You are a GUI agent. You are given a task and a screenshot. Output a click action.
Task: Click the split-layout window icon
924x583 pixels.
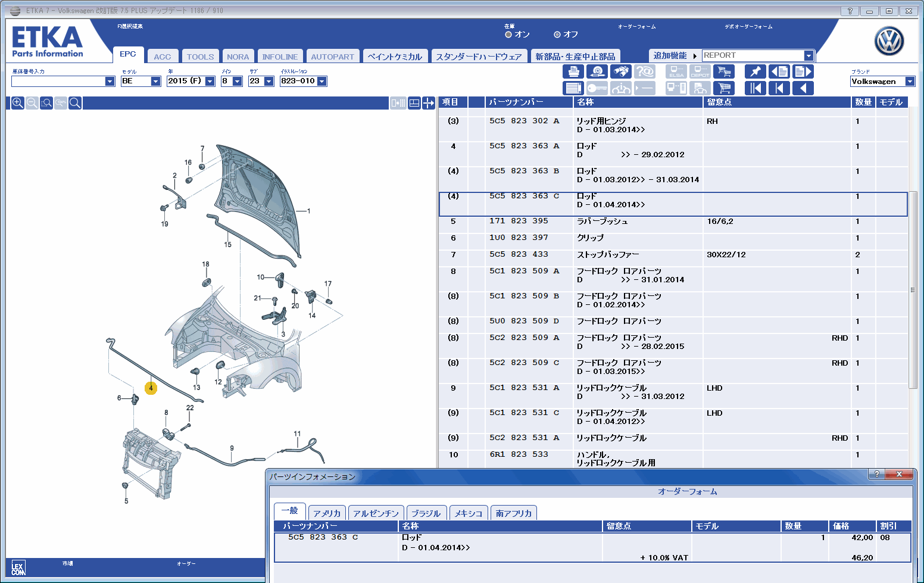(x=414, y=103)
